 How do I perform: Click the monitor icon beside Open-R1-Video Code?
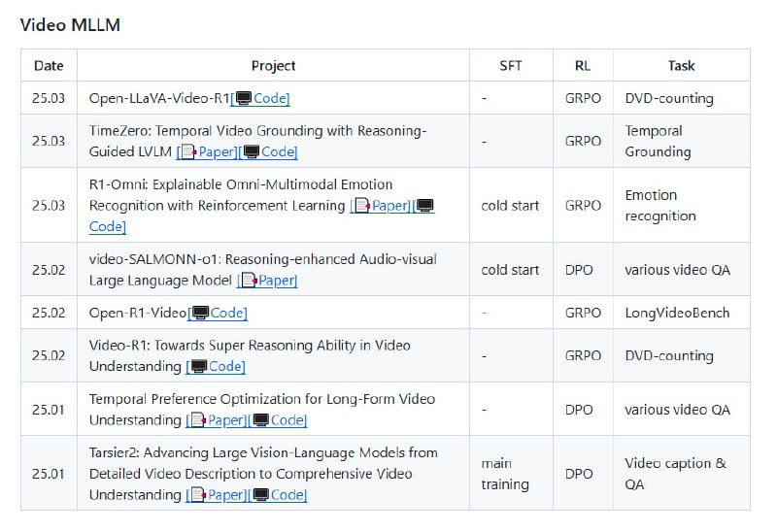tap(201, 313)
